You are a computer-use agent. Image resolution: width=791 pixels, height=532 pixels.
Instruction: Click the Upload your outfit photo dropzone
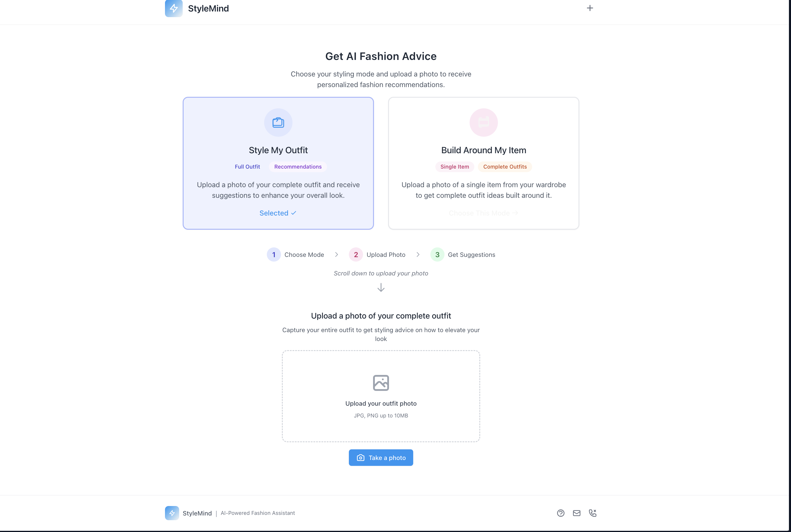pos(381,396)
